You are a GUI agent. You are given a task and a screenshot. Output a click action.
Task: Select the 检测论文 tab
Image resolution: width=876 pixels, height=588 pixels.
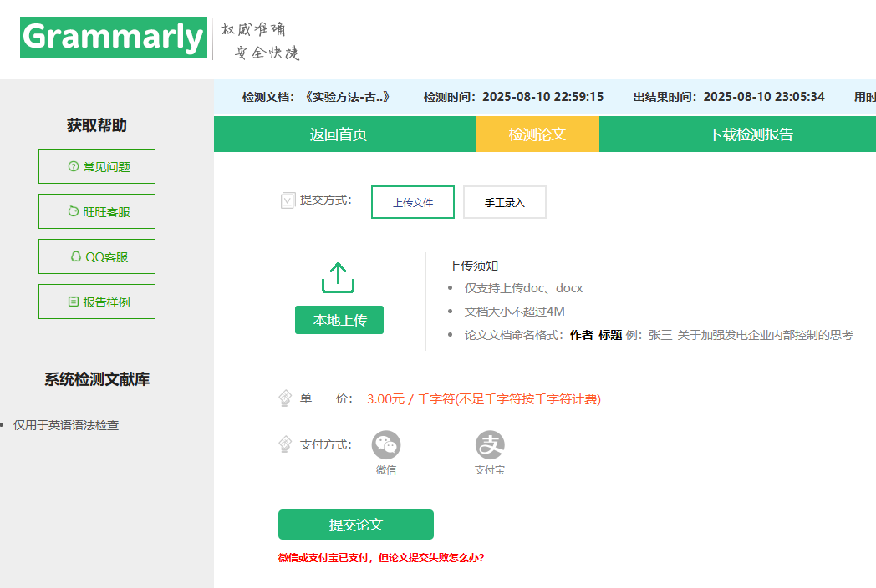point(537,134)
